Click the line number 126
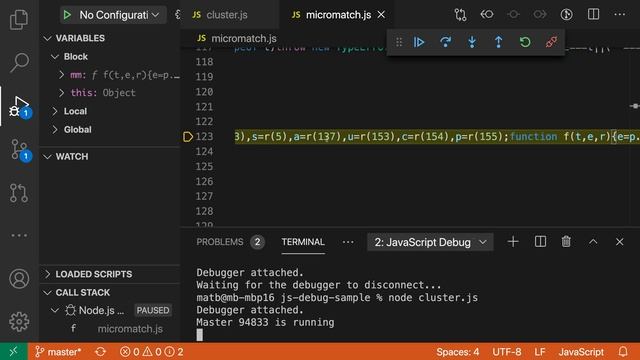Image resolution: width=640 pixels, height=360 pixels. [x=204, y=182]
